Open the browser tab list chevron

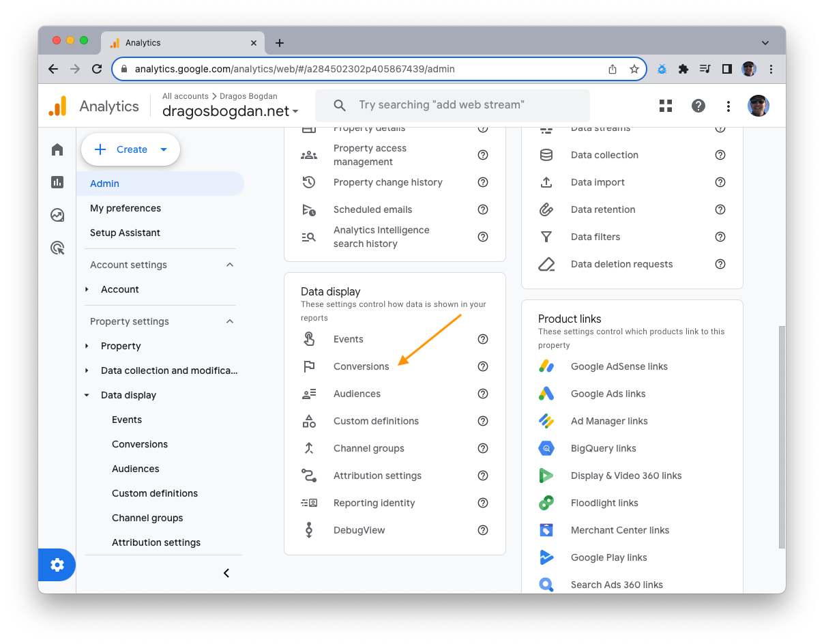click(x=765, y=43)
